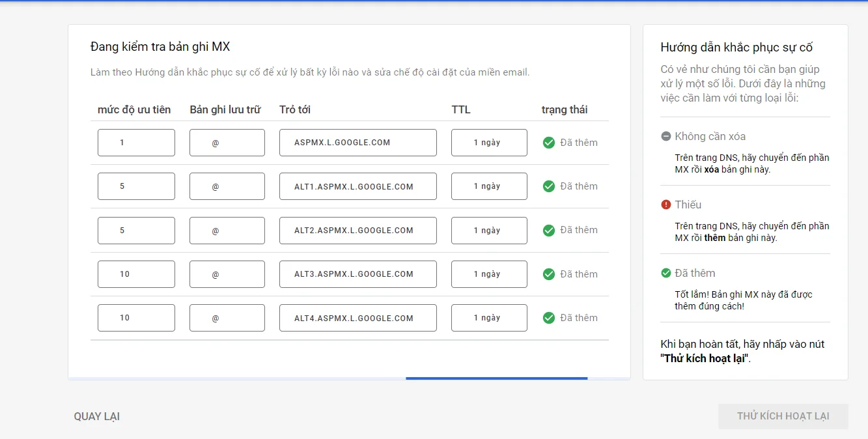Click the Đã thêm label in troubleshooting guide
868x439 pixels.
tap(695, 273)
